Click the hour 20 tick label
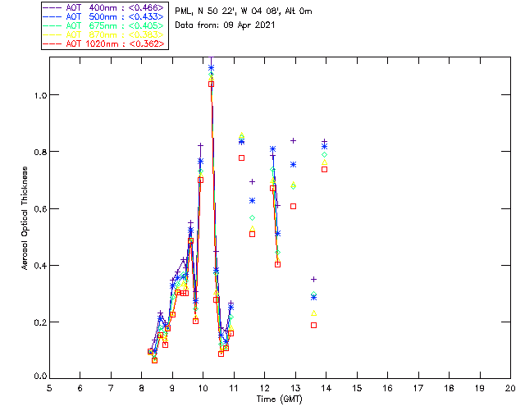 [x=510, y=388]
